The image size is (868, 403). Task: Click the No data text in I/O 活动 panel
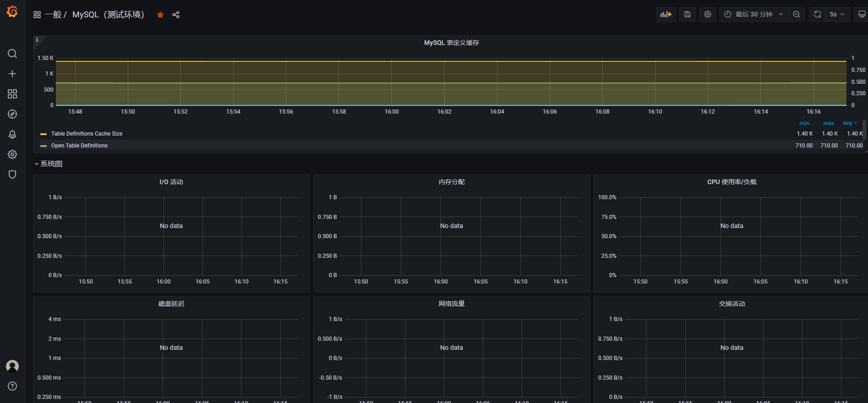point(171,226)
